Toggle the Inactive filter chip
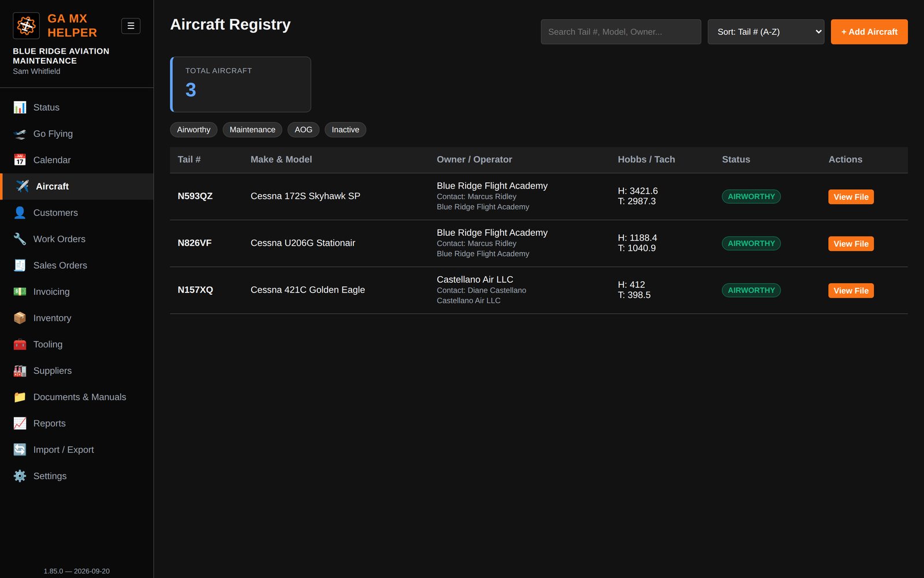The height and width of the screenshot is (578, 924). click(x=345, y=129)
